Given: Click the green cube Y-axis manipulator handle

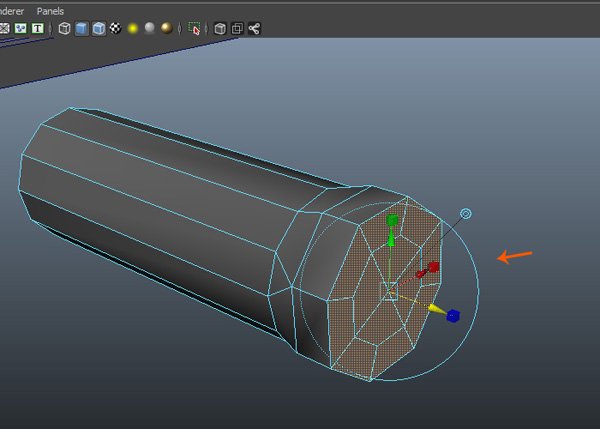Looking at the screenshot, I should [x=393, y=219].
